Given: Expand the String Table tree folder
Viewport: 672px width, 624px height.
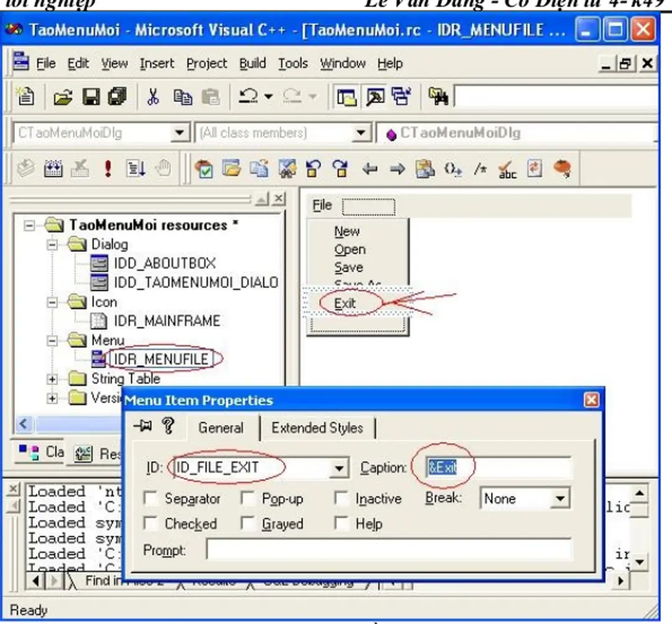Looking at the screenshot, I should pos(52,379).
